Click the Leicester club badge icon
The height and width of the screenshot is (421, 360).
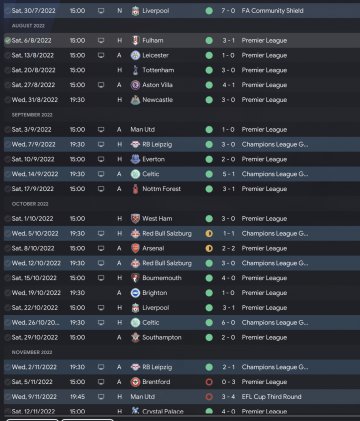135,55
